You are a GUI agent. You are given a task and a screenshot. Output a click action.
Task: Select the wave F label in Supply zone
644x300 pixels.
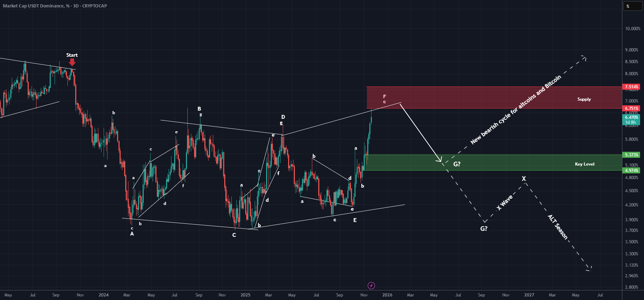click(384, 96)
